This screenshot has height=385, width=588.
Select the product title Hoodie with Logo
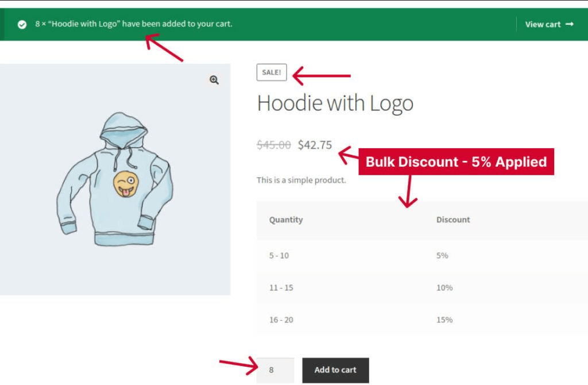pos(335,103)
